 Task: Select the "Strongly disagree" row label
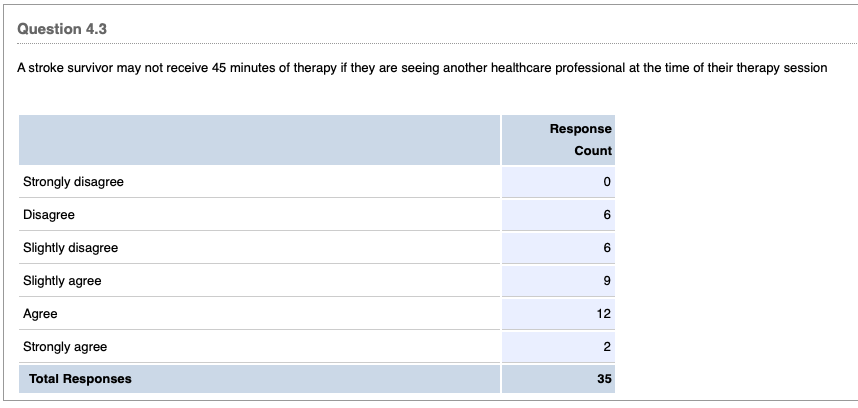(x=74, y=182)
